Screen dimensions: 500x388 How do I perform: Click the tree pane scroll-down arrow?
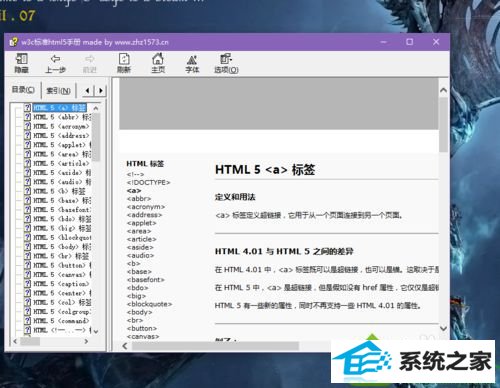(x=96, y=331)
